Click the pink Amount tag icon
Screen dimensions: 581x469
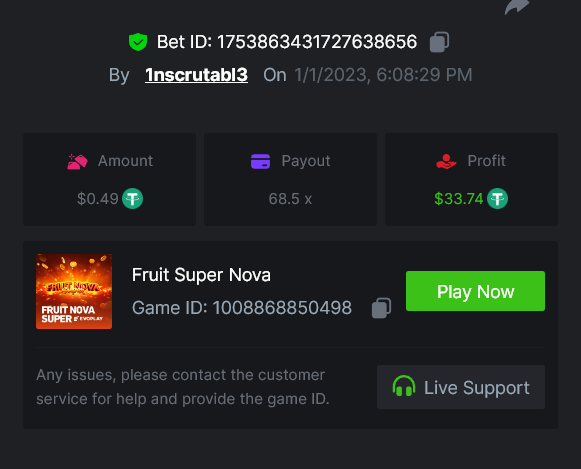77,162
